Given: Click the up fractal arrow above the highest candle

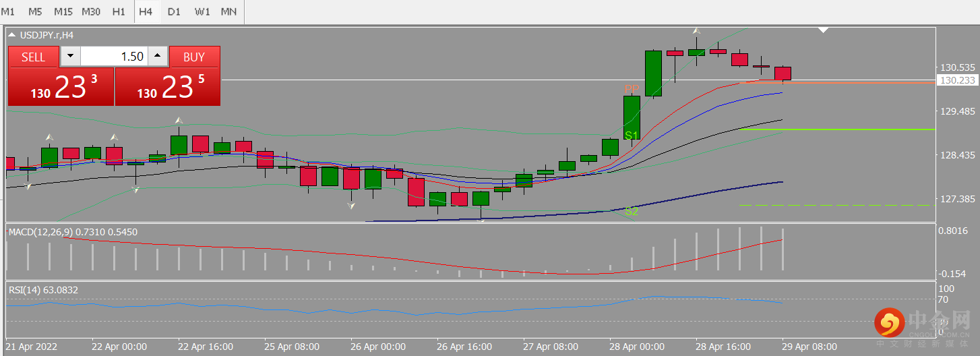Looking at the screenshot, I should pyautogui.click(x=697, y=31).
